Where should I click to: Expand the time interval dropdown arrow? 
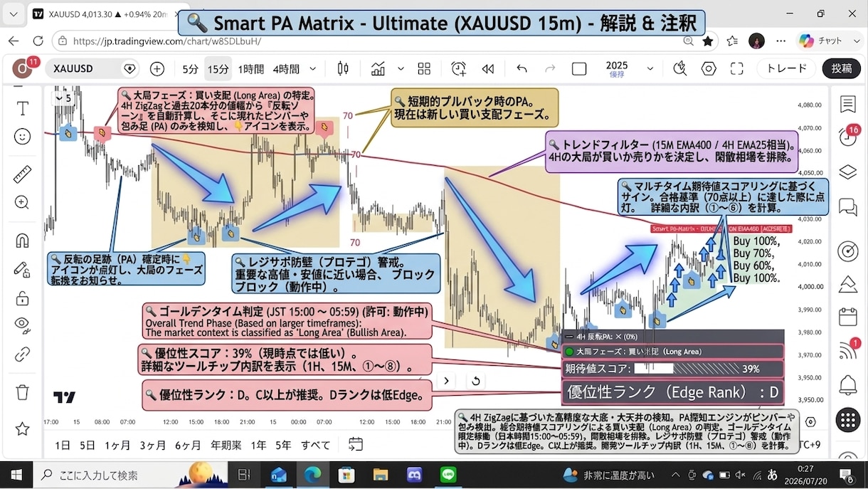tap(312, 69)
